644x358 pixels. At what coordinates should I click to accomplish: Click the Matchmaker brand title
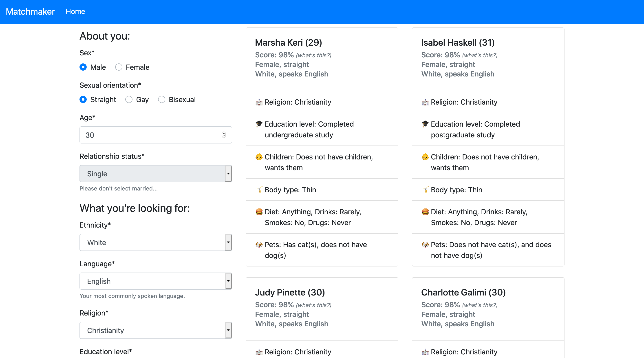[x=30, y=11]
